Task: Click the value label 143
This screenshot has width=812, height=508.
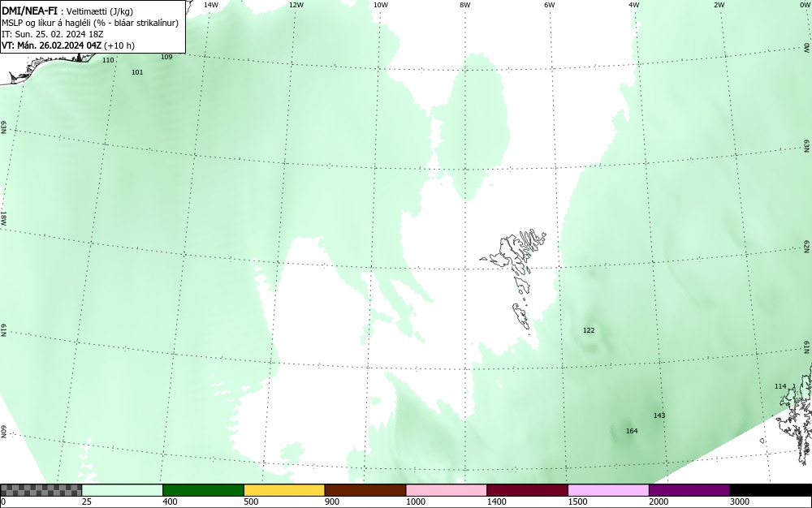Action: click(659, 415)
